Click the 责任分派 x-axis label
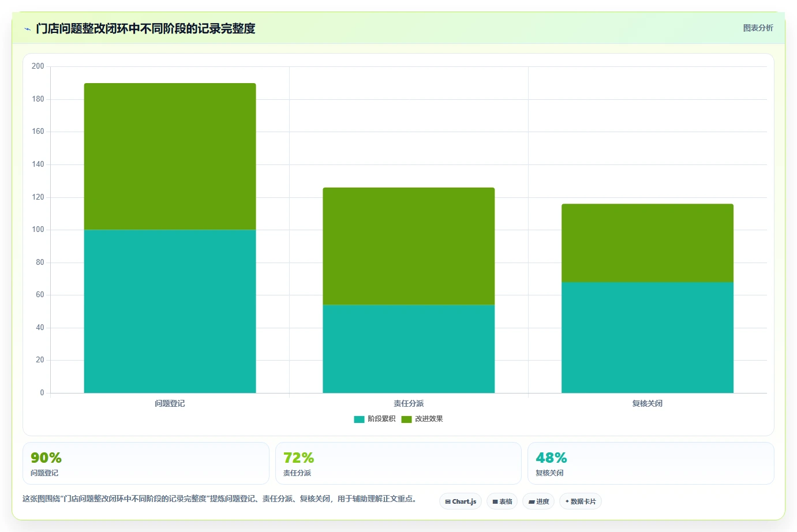The width and height of the screenshot is (797, 532). click(x=409, y=403)
